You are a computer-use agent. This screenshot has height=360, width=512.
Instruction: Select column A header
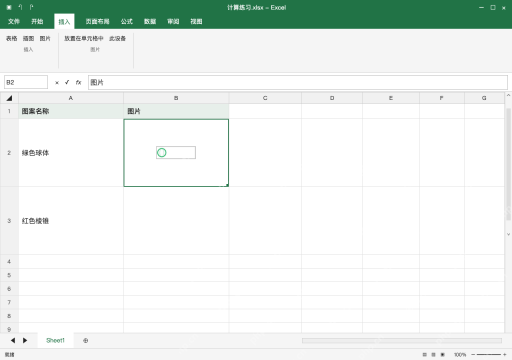[x=71, y=98]
